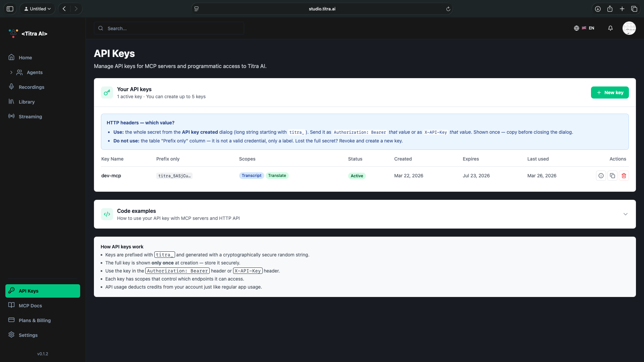Click the Last used column header

[x=538, y=159]
